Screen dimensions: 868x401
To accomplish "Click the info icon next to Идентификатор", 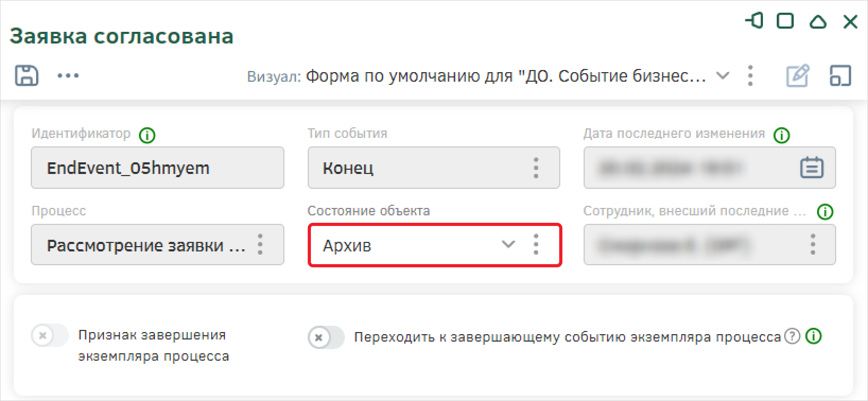I will click(x=147, y=136).
